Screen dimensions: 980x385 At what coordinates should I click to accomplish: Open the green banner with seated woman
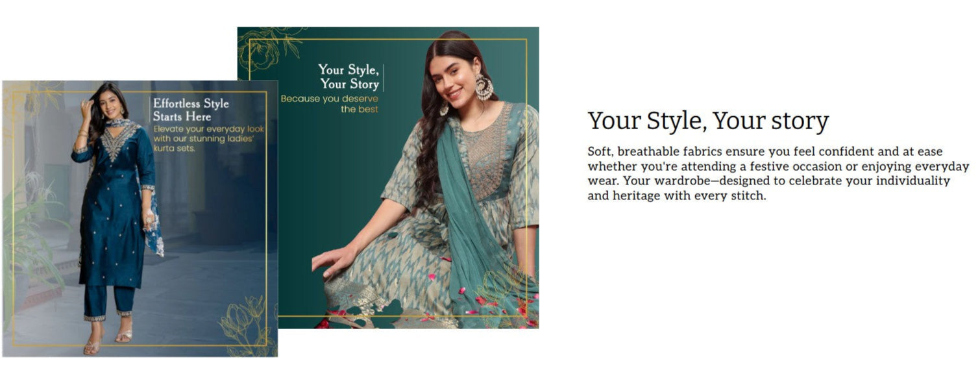pyautogui.click(x=388, y=177)
